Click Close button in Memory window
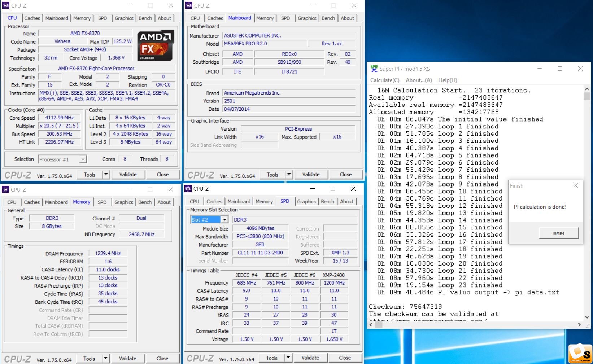593x364 pixels. click(x=162, y=358)
